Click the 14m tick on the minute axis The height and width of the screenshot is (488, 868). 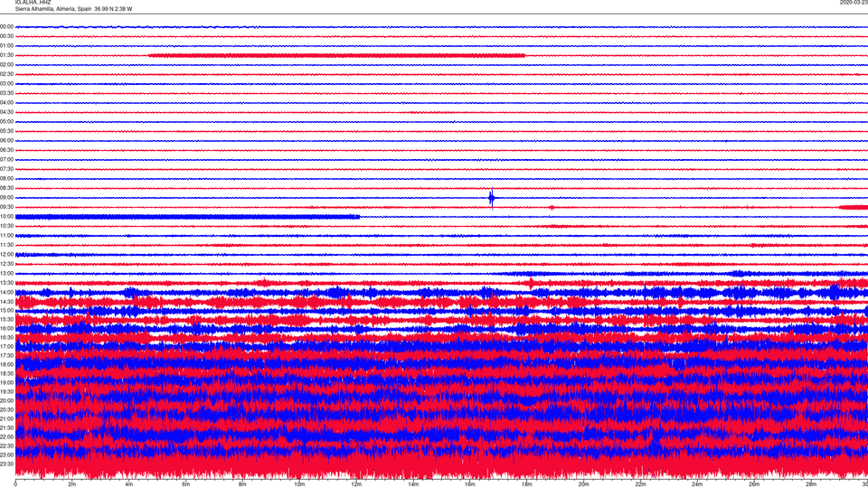413,484
